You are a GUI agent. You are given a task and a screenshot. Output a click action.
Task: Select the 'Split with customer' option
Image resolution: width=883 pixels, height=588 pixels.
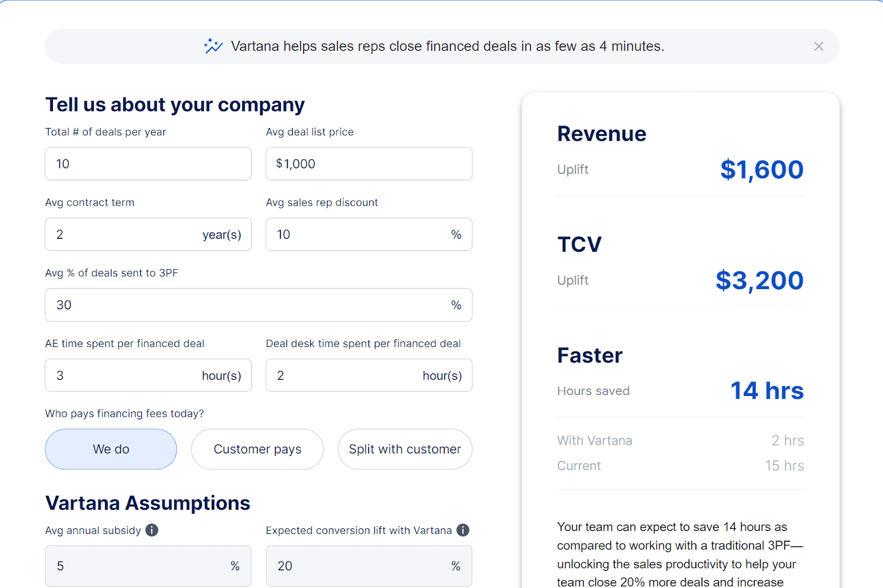click(405, 449)
